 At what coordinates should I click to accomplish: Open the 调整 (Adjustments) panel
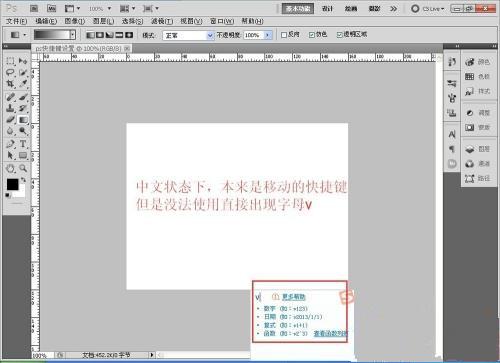coord(478,113)
